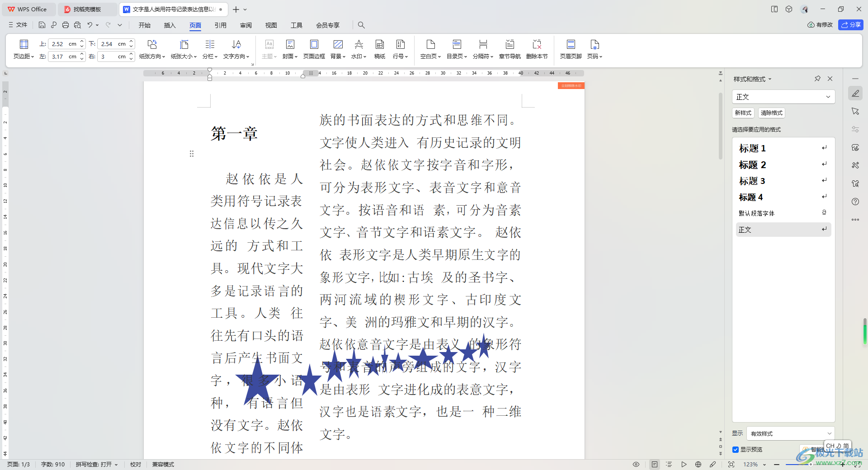Open the 页边距 margins tool

click(24, 49)
